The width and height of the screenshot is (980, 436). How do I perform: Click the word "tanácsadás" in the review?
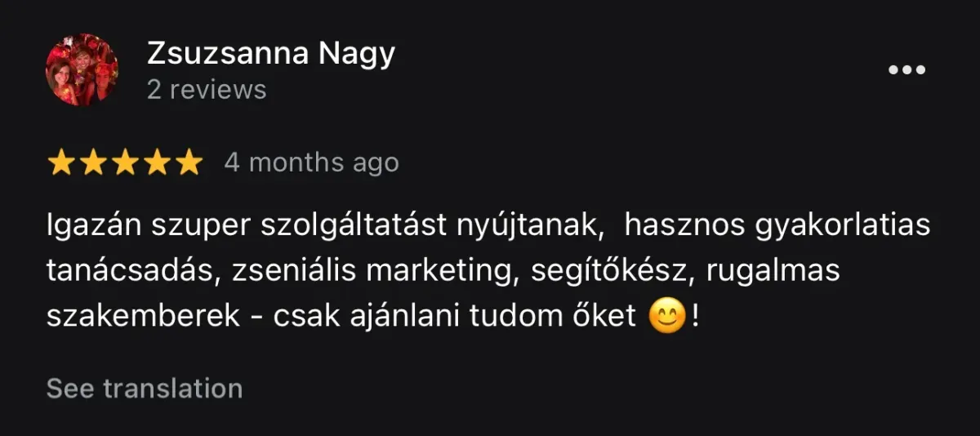coord(128,271)
